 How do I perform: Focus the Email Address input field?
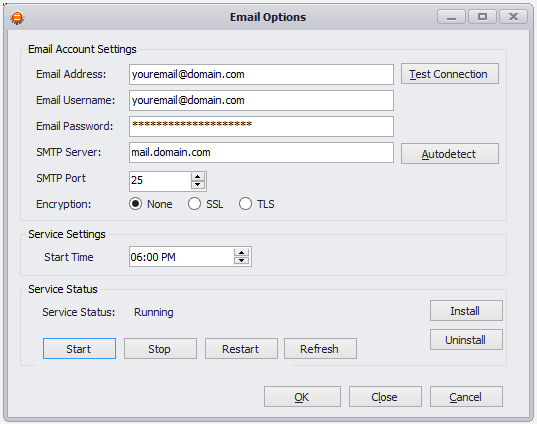tap(261, 74)
